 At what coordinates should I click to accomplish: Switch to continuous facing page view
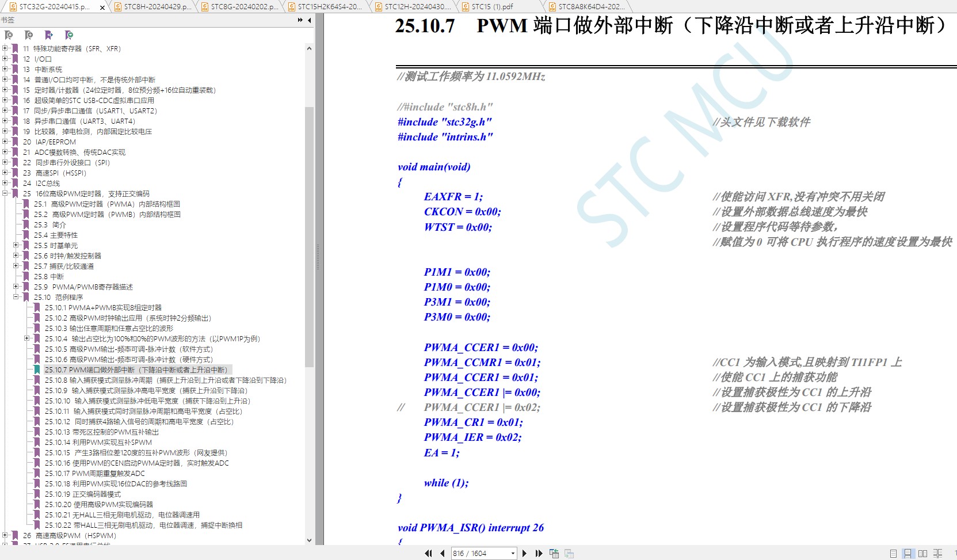(937, 553)
